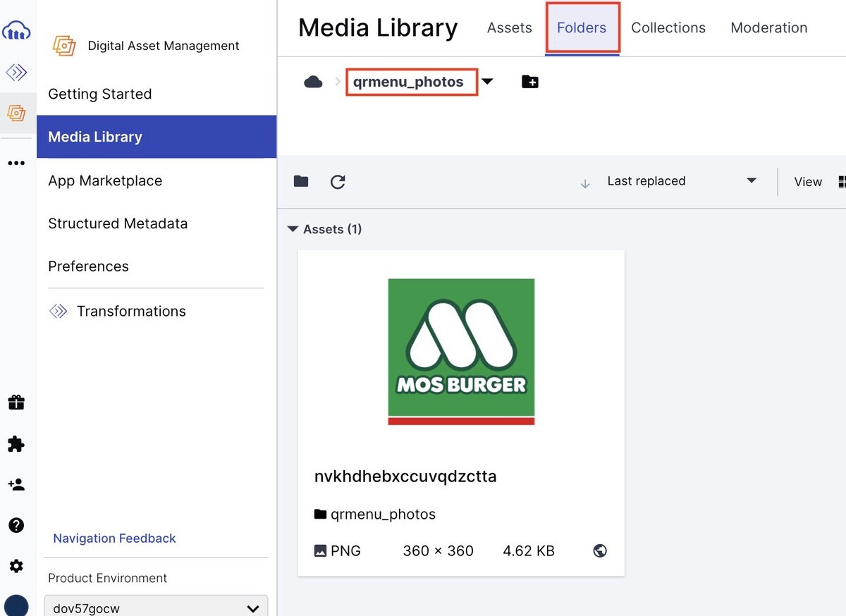
Task: Select the grid view layout icon beside View
Action: click(842, 181)
